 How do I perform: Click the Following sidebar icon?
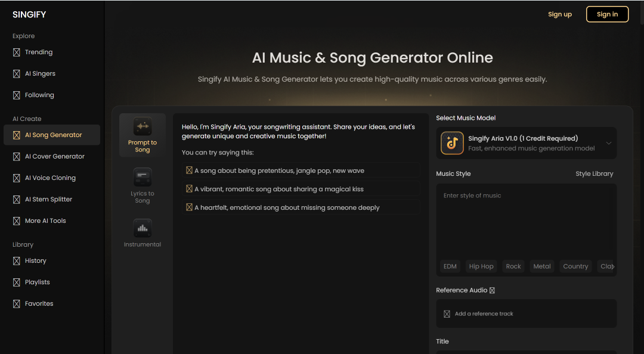(17, 95)
